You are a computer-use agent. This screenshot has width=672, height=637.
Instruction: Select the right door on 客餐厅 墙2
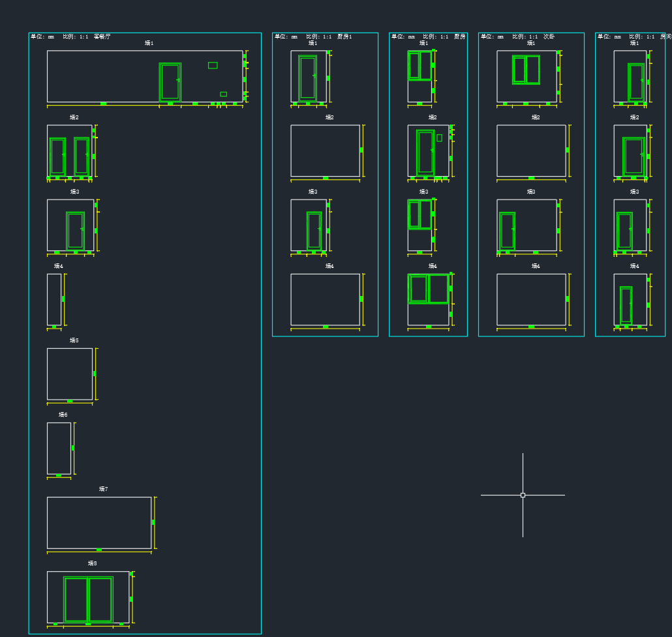[x=81, y=156]
